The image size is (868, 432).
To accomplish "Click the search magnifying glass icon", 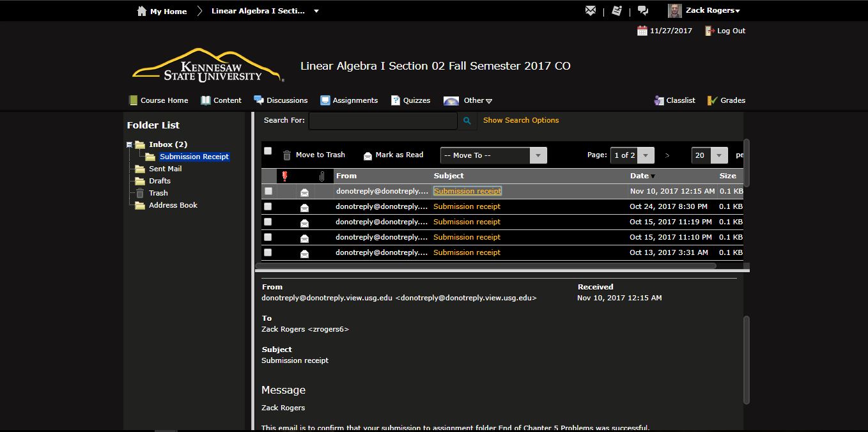I will (466, 120).
